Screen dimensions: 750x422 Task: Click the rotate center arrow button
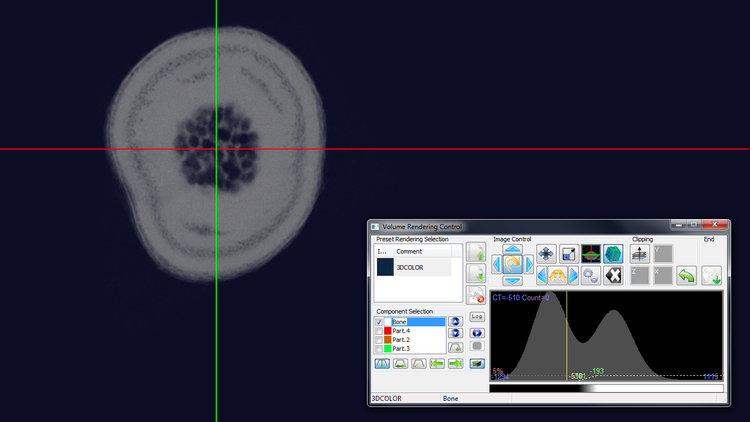coord(512,265)
